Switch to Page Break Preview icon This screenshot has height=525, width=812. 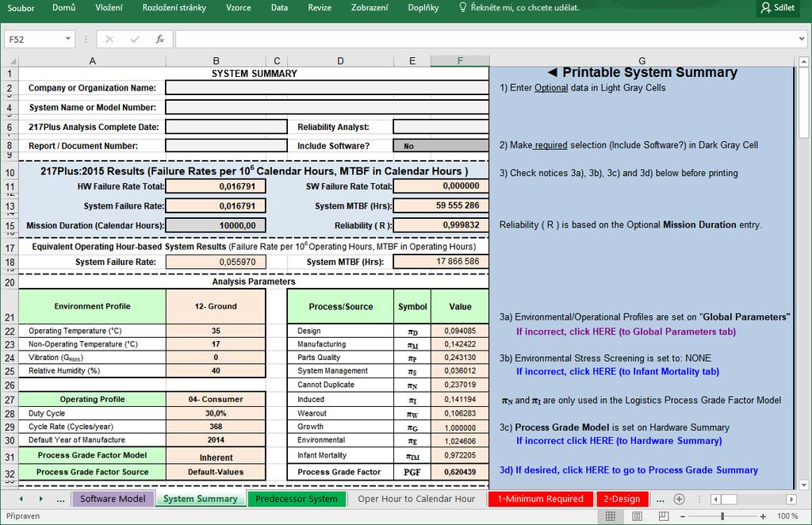pyautogui.click(x=664, y=515)
